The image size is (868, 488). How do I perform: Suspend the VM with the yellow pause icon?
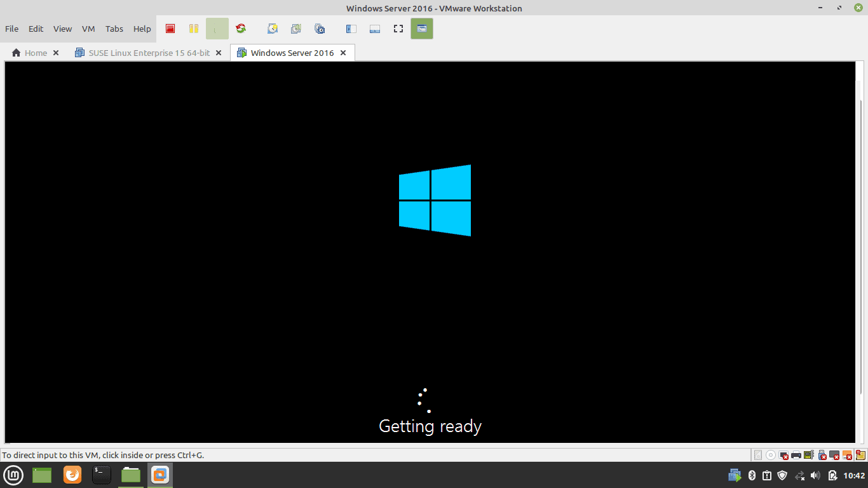click(x=194, y=29)
